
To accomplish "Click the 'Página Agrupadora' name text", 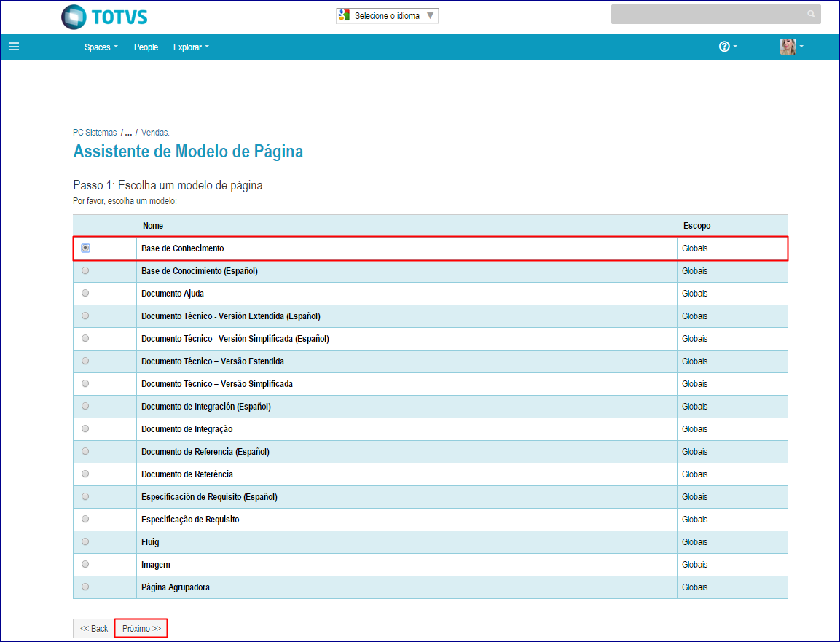I will pyautogui.click(x=175, y=587).
